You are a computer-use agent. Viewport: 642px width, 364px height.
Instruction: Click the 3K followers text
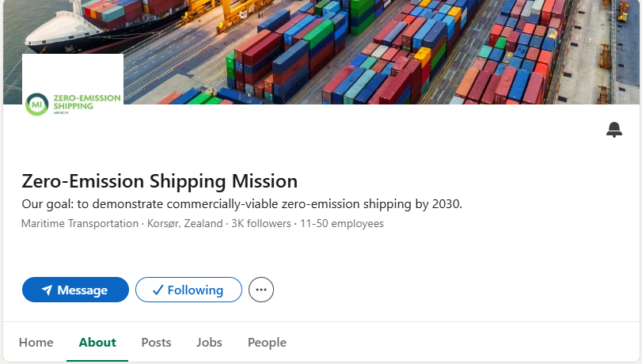[261, 224]
